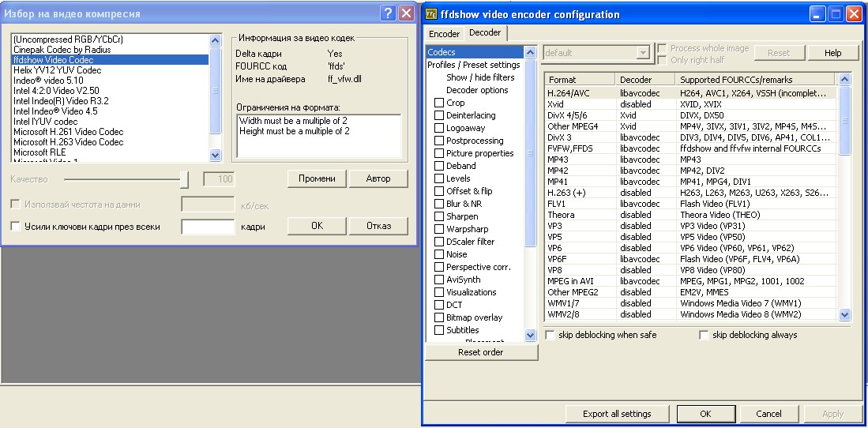Select ffdshow Video Codec in the list
Viewport: 868px width, 428px height.
(110, 60)
